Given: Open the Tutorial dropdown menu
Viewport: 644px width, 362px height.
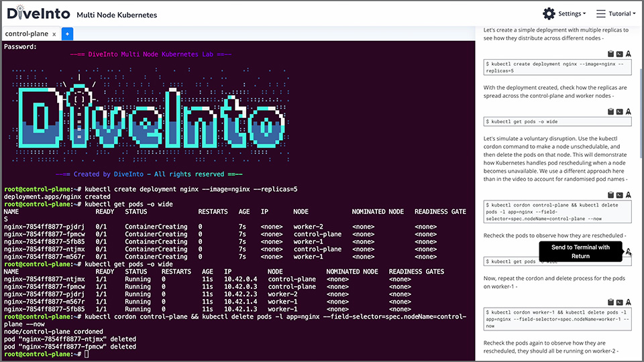Looking at the screenshot, I should click(x=616, y=13).
